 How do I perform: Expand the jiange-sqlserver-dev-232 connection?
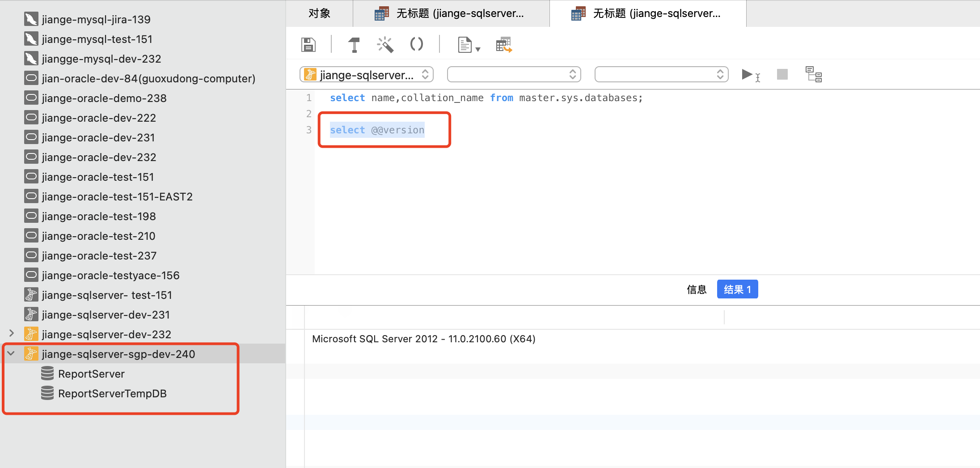coord(12,333)
